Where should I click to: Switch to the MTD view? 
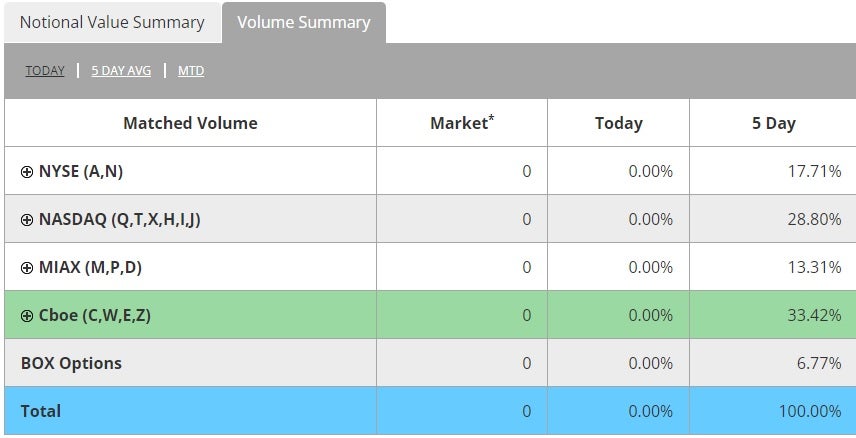(x=191, y=70)
